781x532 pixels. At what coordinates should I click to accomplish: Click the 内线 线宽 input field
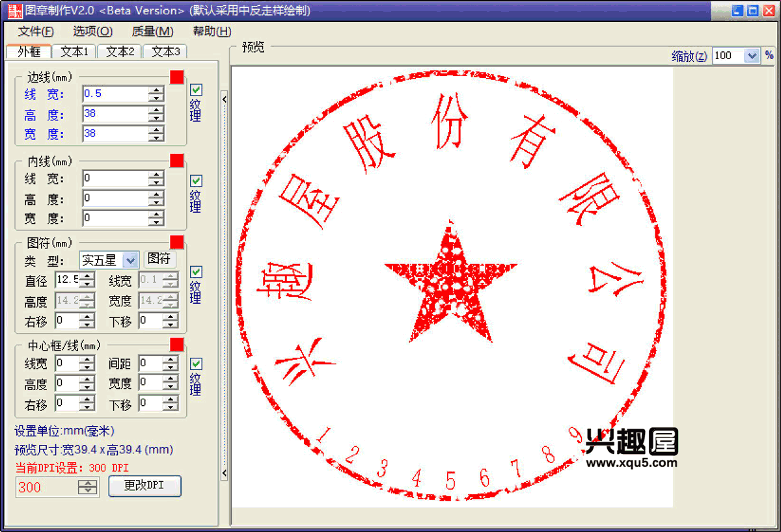tap(115, 178)
